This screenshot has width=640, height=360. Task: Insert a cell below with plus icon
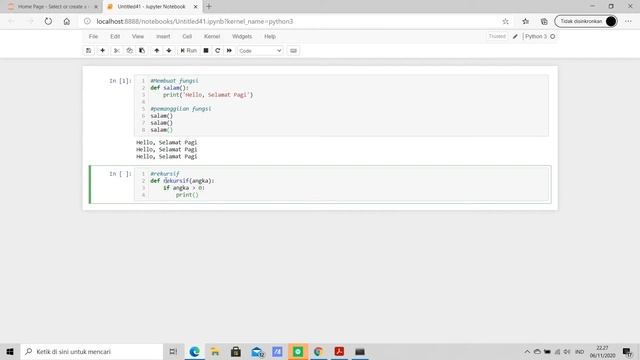[102, 51]
